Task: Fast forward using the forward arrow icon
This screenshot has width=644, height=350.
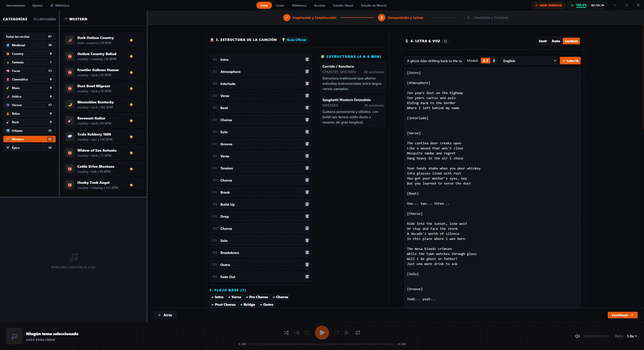Action: pyautogui.click(x=337, y=333)
